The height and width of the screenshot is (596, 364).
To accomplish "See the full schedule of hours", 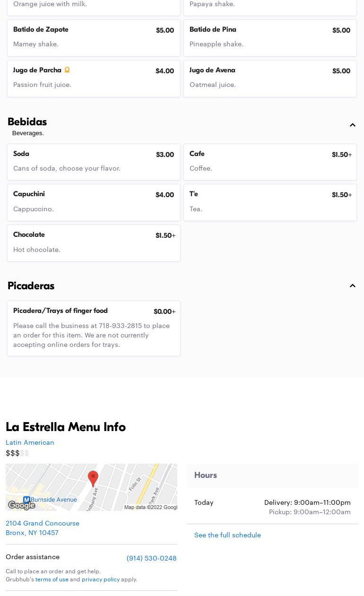I will point(227,535).
